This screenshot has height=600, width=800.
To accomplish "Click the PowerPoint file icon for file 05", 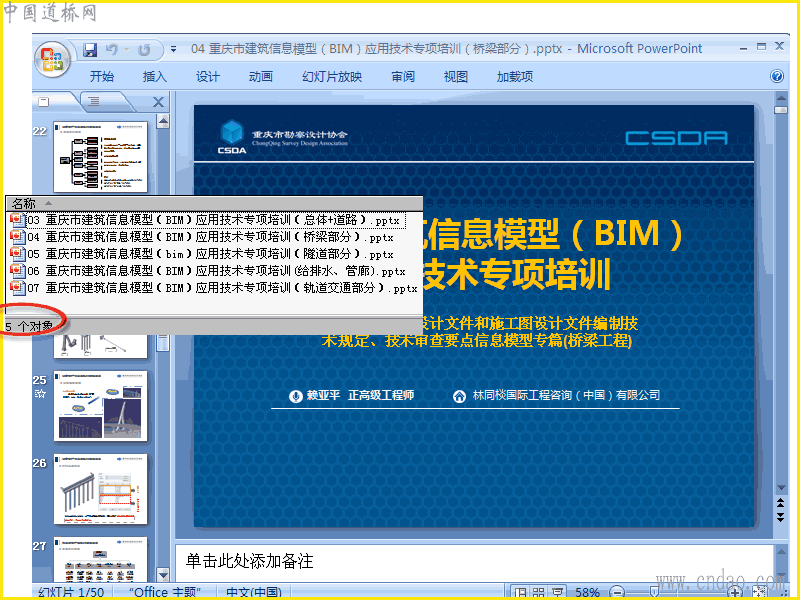I will (x=17, y=254).
